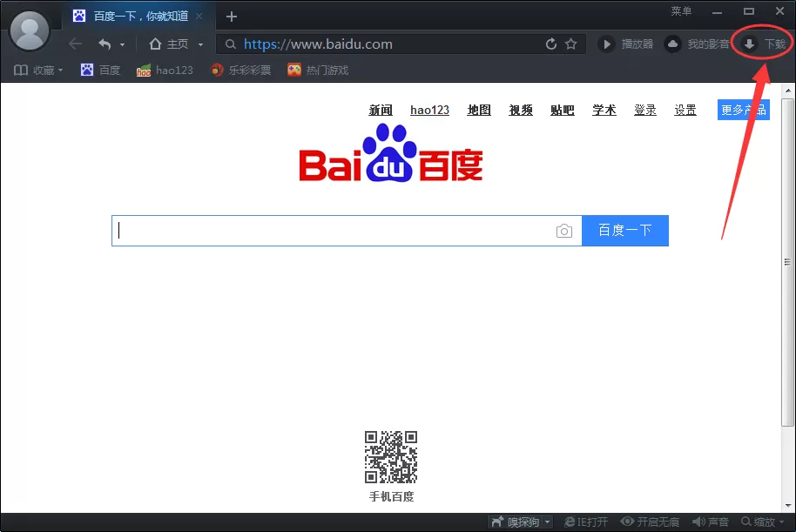Minimize the browser window

coord(718,12)
